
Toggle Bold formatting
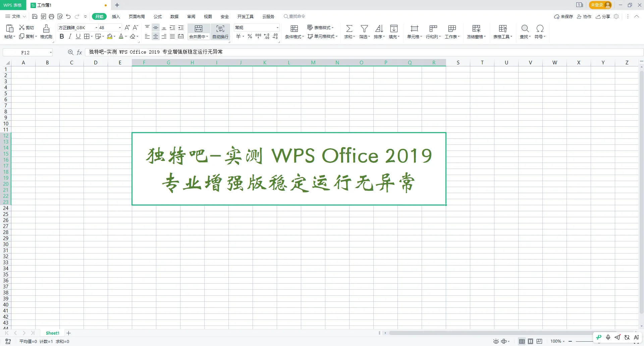coord(62,36)
